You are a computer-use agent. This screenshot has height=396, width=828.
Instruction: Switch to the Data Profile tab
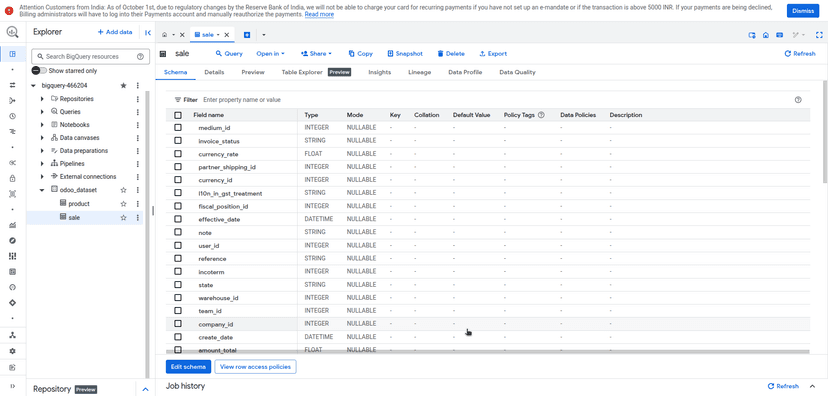click(465, 72)
